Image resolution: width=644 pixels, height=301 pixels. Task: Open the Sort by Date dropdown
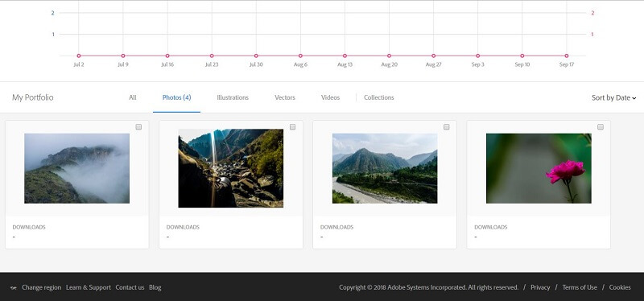point(613,97)
